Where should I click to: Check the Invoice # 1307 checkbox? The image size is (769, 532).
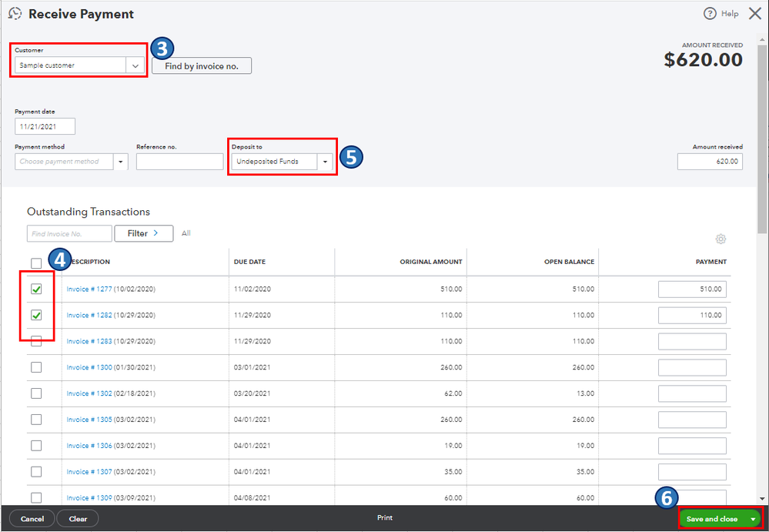pyautogui.click(x=36, y=472)
